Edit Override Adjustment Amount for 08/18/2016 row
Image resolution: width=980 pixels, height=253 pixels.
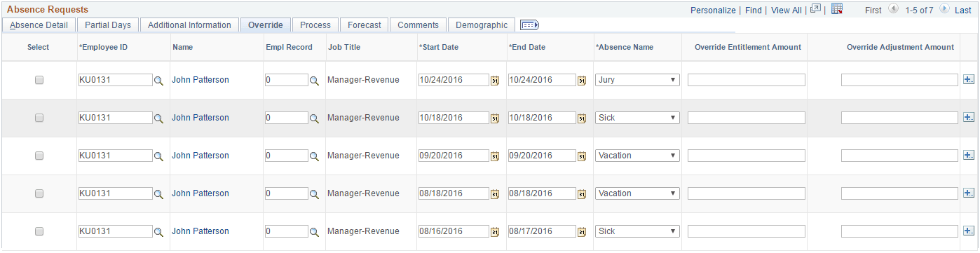click(899, 193)
